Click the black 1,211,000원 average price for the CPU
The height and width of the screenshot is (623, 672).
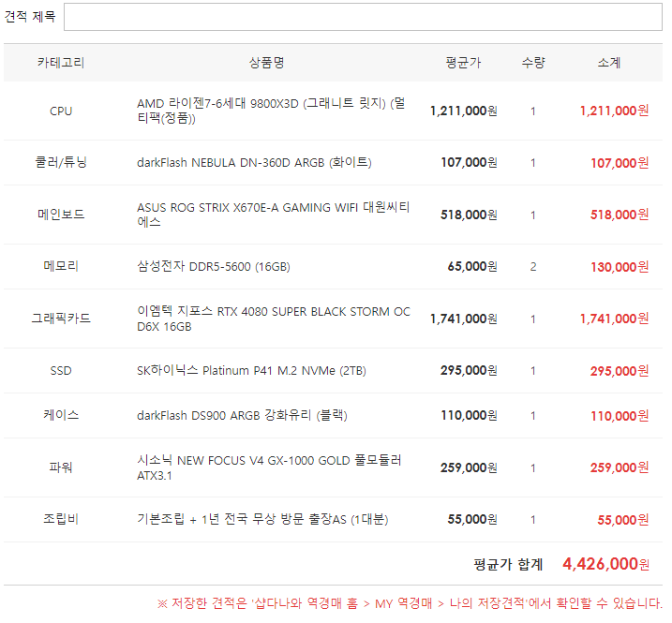coord(464,111)
